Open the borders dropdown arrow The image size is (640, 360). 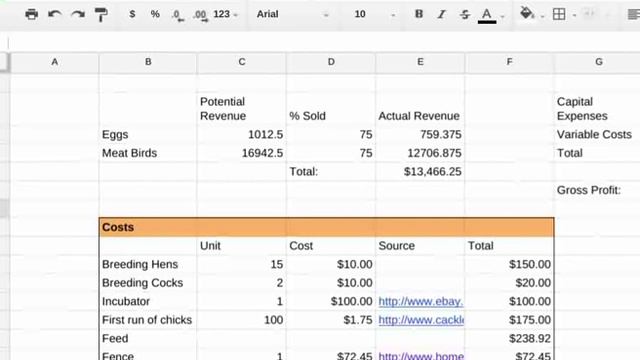click(574, 16)
